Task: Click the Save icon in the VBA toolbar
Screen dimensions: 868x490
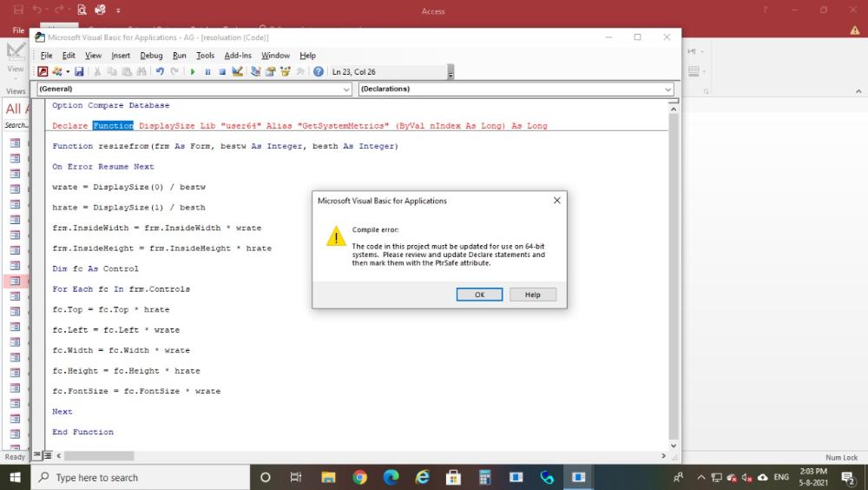Action: [x=80, y=72]
